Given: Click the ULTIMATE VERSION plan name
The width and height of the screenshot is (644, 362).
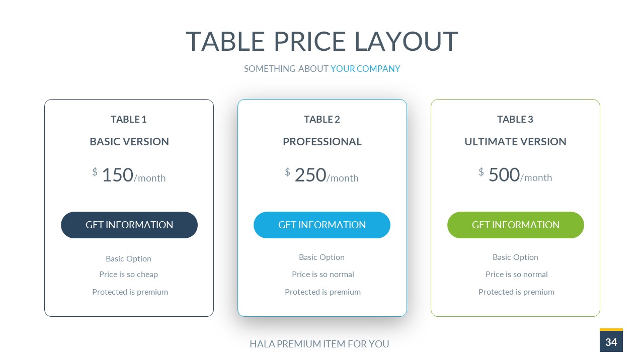Looking at the screenshot, I should tap(515, 142).
